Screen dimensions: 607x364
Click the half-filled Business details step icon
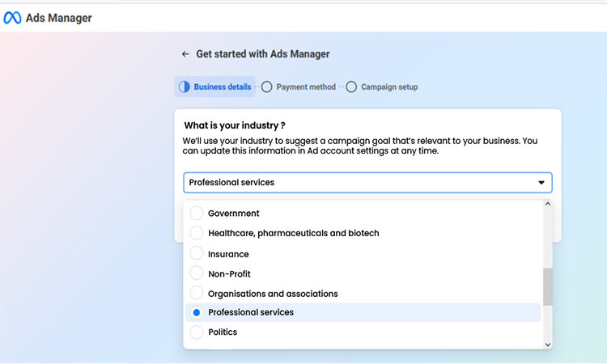(x=185, y=87)
